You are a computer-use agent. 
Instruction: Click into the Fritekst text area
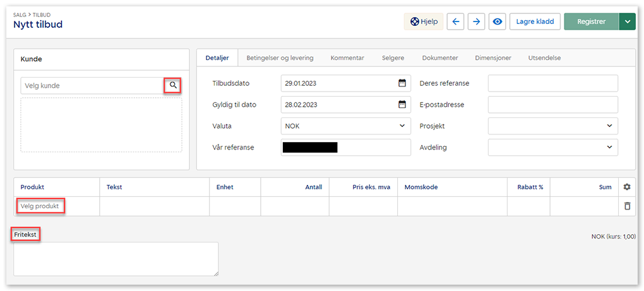coord(116,259)
